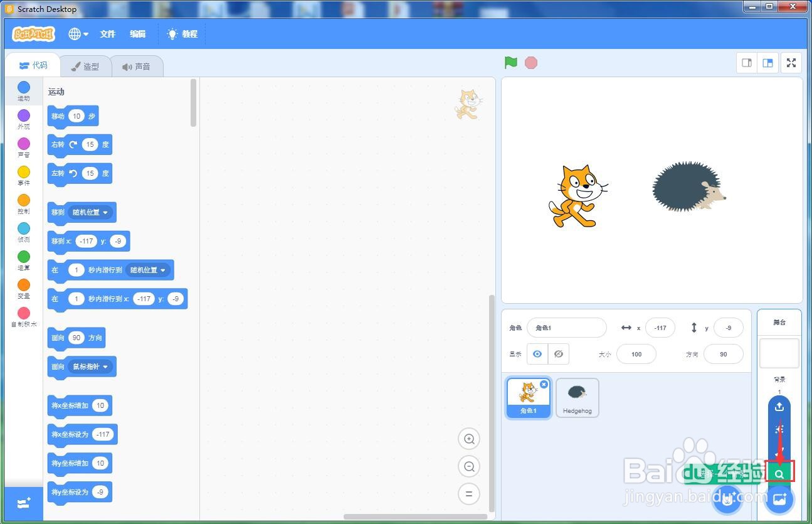Open the globe language menu
The width and height of the screenshot is (812, 524).
[x=78, y=34]
